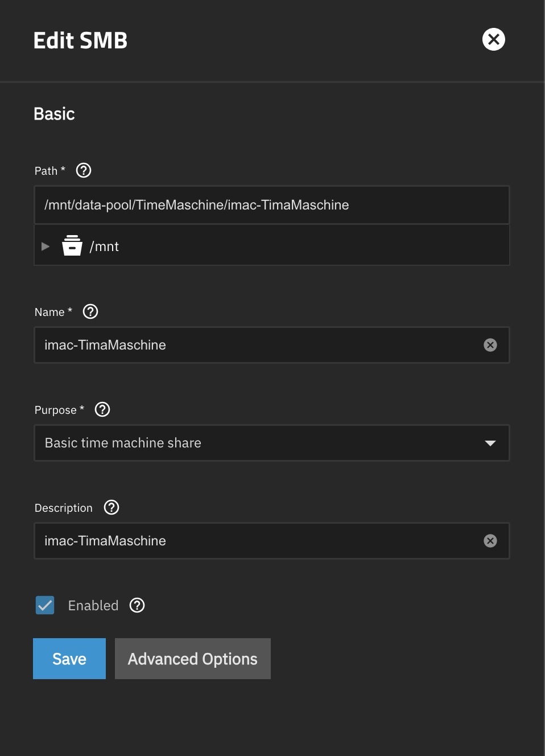Image resolution: width=545 pixels, height=756 pixels.
Task: Show help for Description field
Action: point(112,507)
